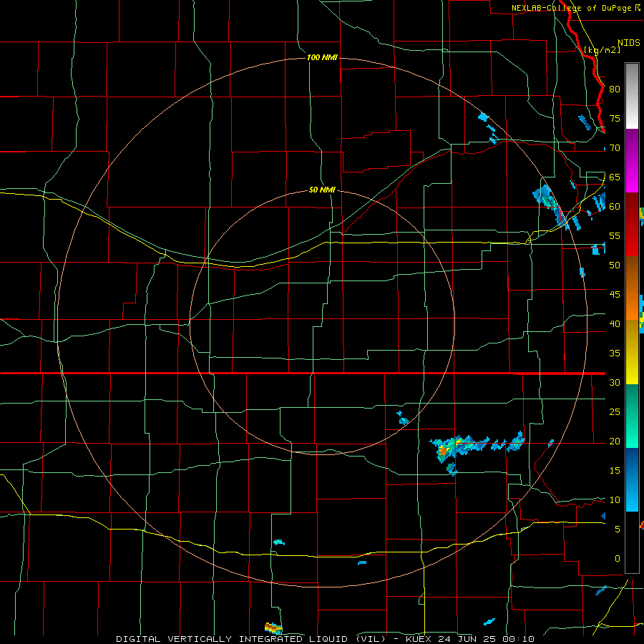Click the 30 value on the VIL scale
644x644 pixels.
pyautogui.click(x=615, y=382)
